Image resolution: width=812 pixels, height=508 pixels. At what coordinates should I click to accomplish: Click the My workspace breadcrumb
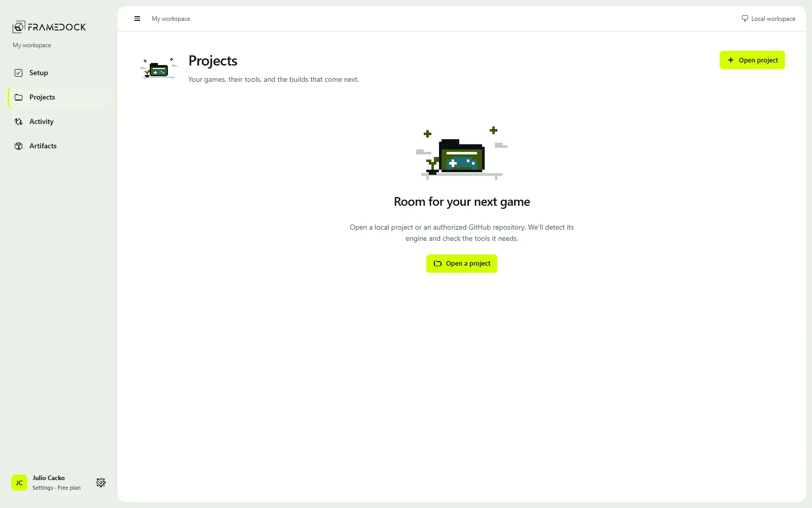point(171,19)
